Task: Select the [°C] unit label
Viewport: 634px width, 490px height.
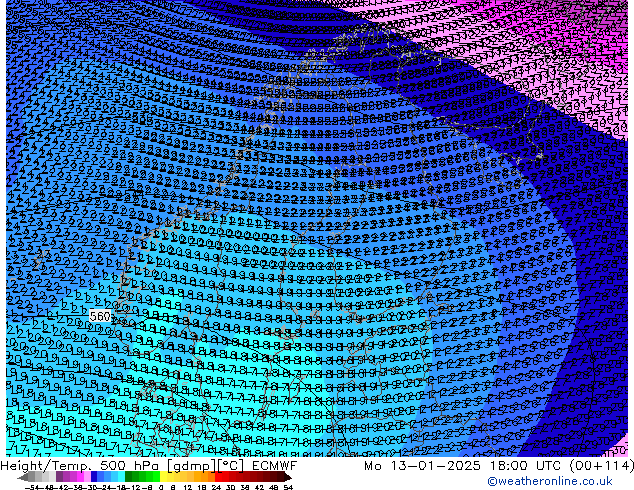Action: click(x=231, y=466)
